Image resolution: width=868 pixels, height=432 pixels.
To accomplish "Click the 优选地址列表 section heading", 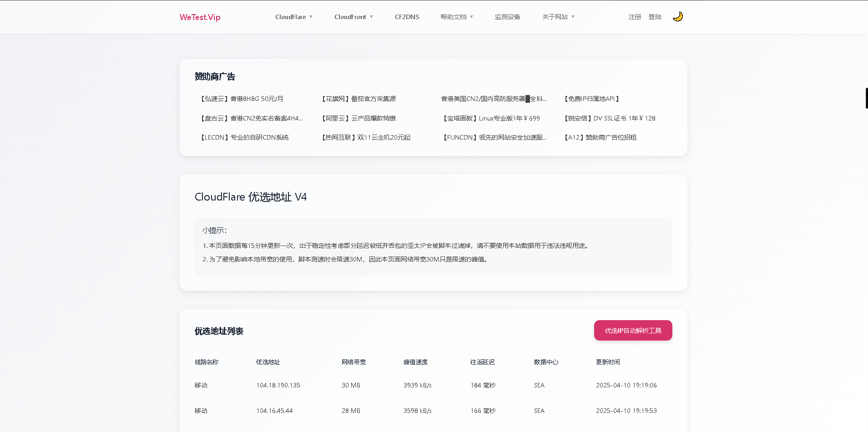I will [x=219, y=331].
